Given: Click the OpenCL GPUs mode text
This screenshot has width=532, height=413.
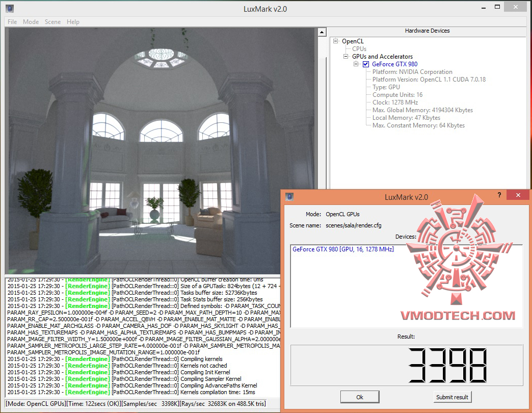Looking at the screenshot, I should pos(342,214).
